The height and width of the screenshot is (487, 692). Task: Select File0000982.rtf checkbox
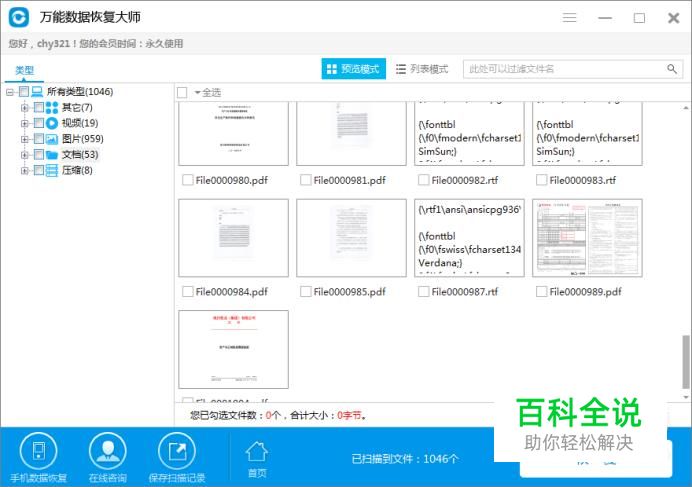[x=423, y=180]
